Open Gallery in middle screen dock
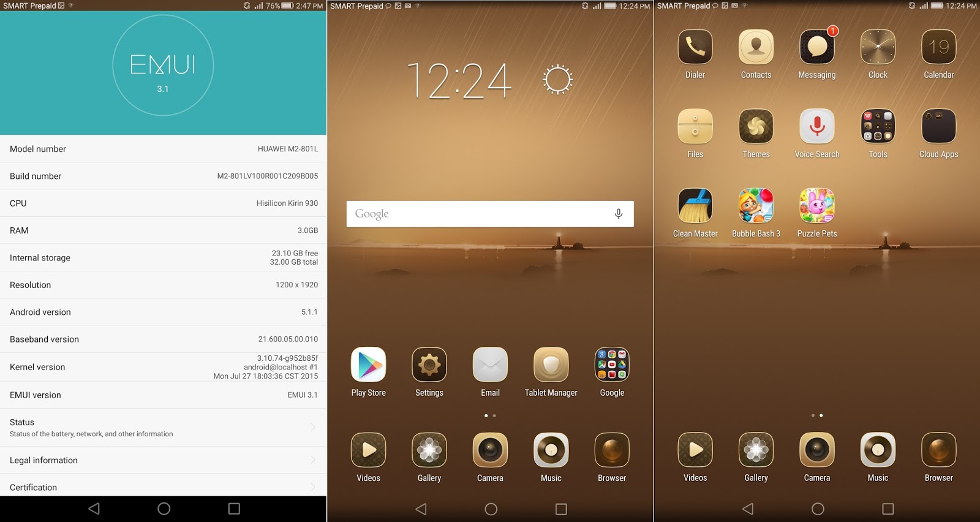The height and width of the screenshot is (522, 980). pyautogui.click(x=429, y=450)
